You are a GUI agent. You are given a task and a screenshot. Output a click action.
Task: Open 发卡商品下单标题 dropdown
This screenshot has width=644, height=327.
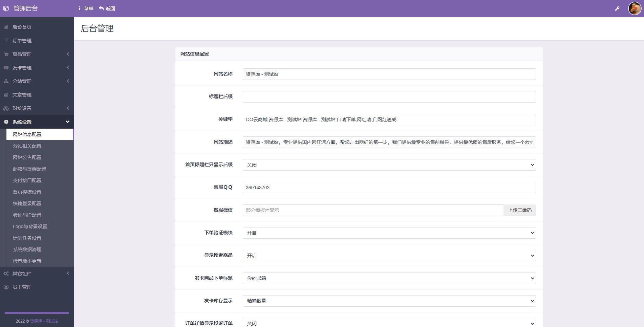[x=389, y=278]
